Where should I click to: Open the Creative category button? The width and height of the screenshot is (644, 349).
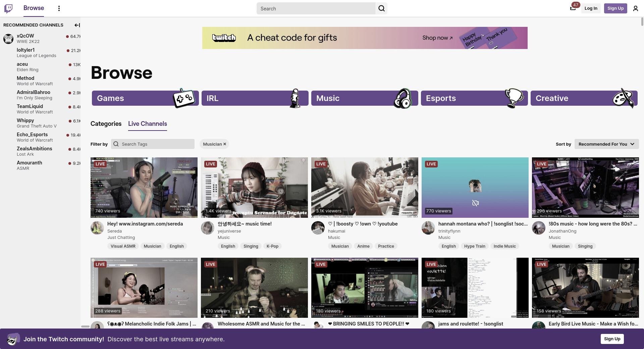click(584, 98)
